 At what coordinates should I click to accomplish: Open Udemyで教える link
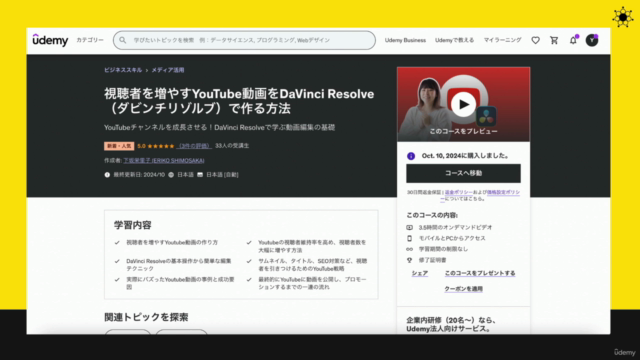(454, 40)
